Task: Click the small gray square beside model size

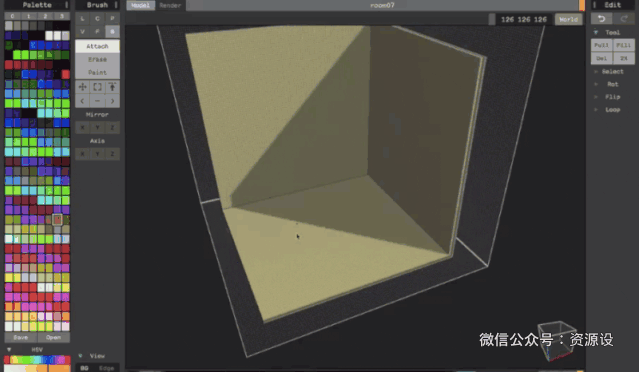Action: pos(492,19)
